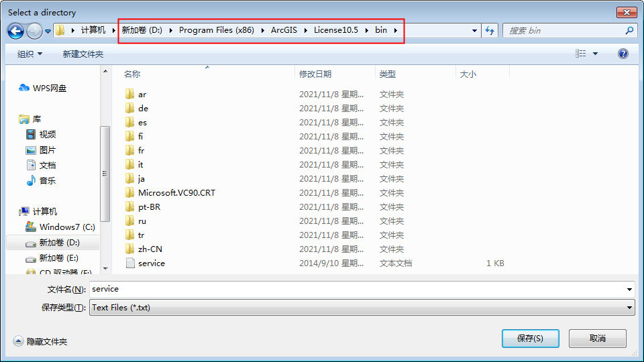
Task: Close the Select a directory dialog
Action: point(627,12)
